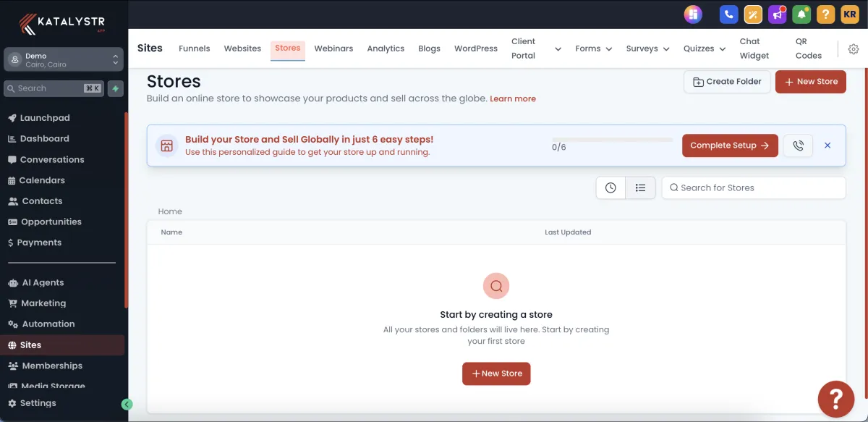Viewport: 868px width, 422px height.
Task: Switch to the Blogs tab
Action: pos(429,48)
